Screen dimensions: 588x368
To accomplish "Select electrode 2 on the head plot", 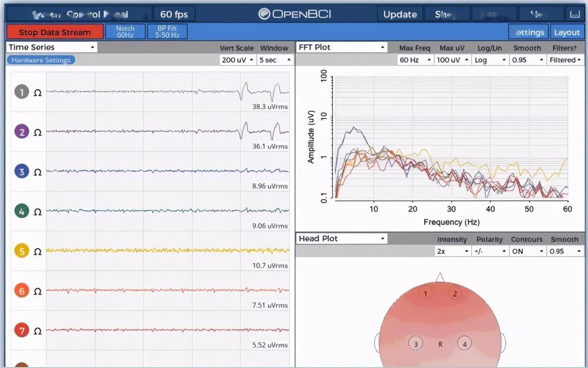I will (455, 294).
